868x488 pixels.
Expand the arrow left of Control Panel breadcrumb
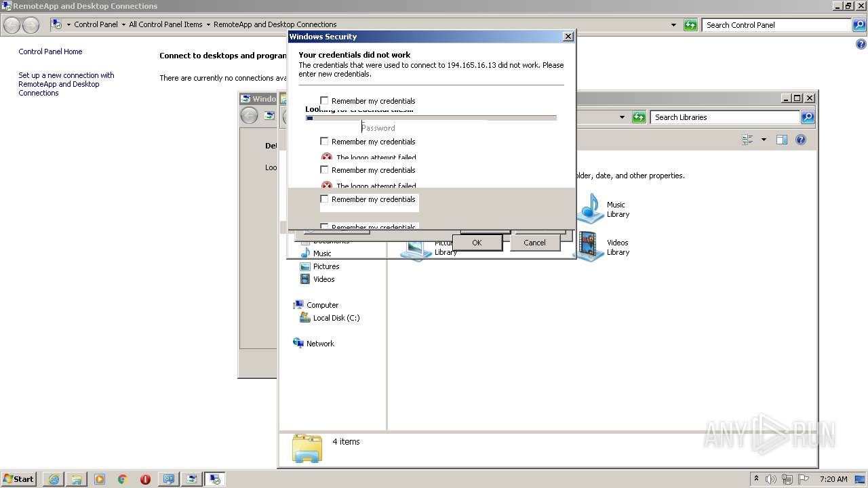tap(68, 25)
